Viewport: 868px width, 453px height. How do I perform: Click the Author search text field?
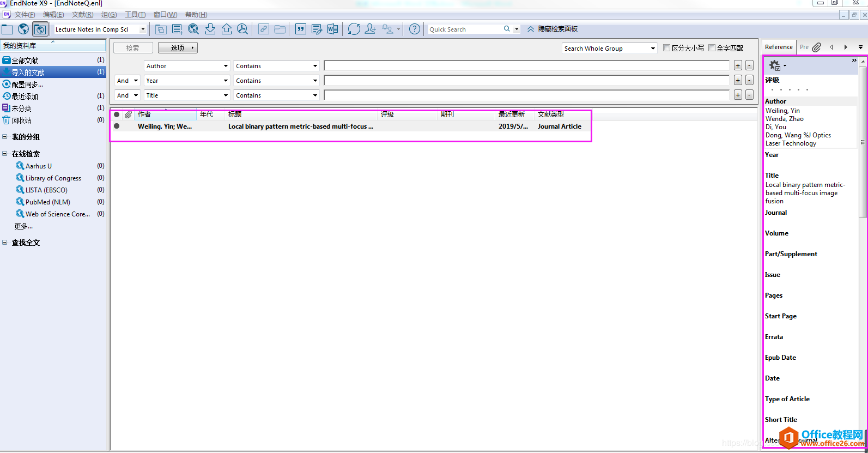[x=526, y=66]
